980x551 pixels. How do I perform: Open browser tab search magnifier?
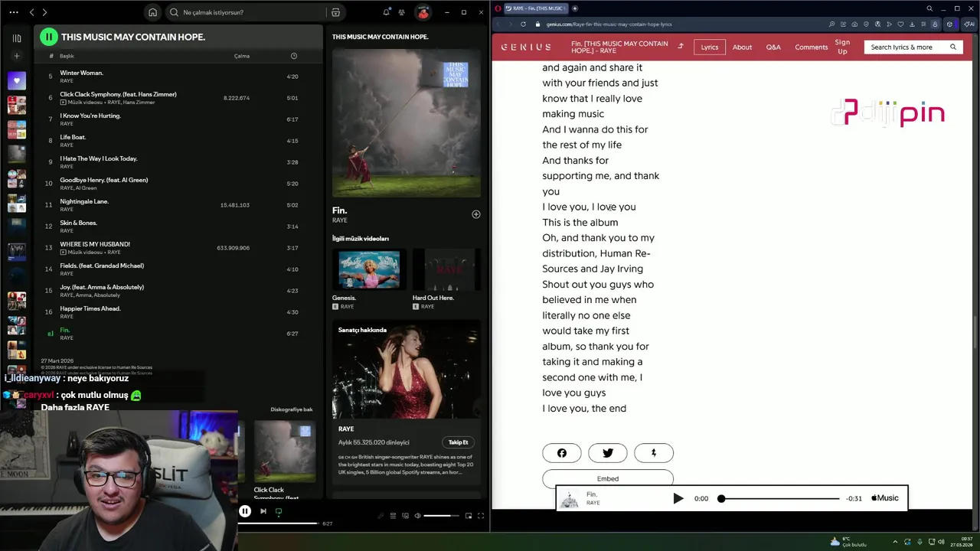929,8
